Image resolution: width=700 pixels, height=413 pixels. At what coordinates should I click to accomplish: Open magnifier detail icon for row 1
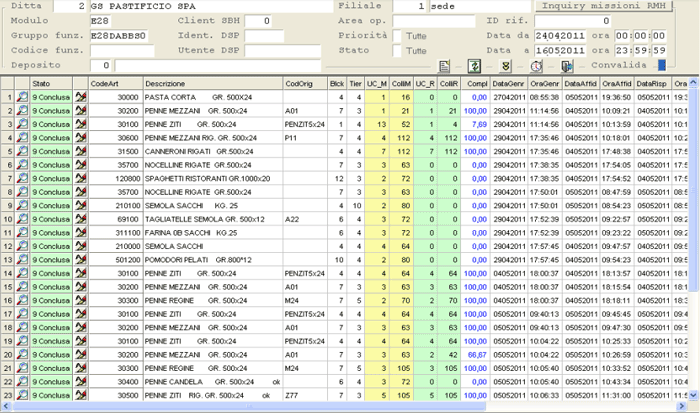[x=22, y=97]
